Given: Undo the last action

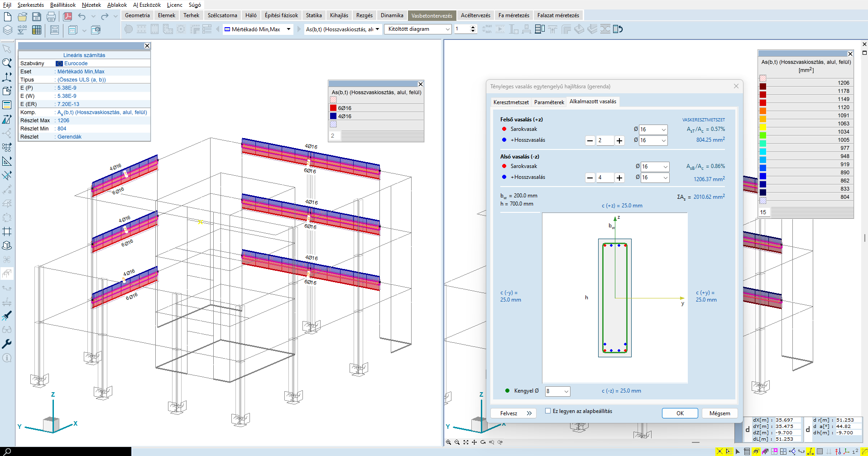Looking at the screenshot, I should pyautogui.click(x=82, y=17).
